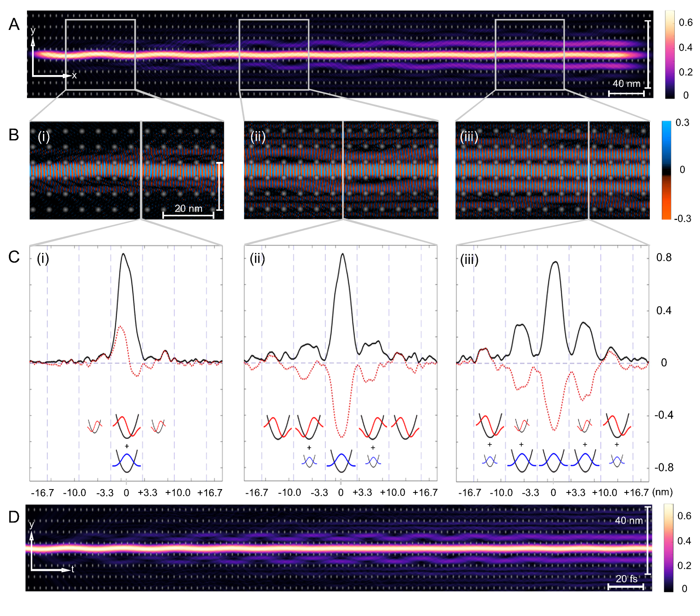This screenshot has height=616, width=700.
Task: Click the "y" axis label in panel D
Action: point(31,524)
